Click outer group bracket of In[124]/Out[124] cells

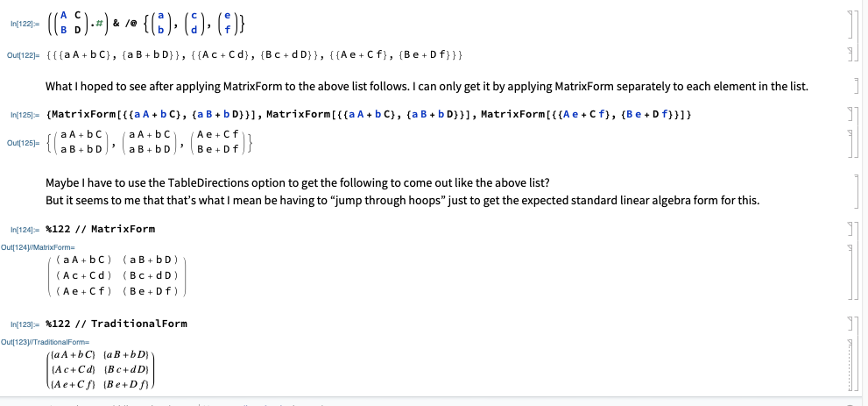pos(857,261)
